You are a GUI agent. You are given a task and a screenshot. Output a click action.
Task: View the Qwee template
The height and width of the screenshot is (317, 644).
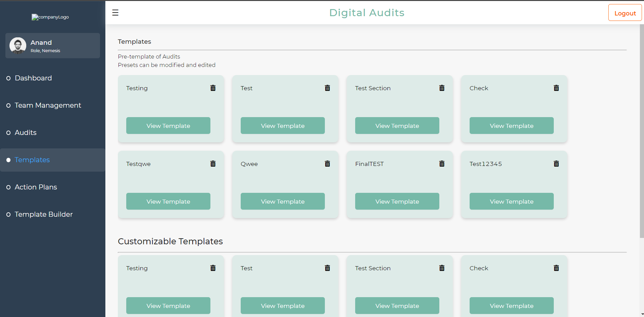283,201
